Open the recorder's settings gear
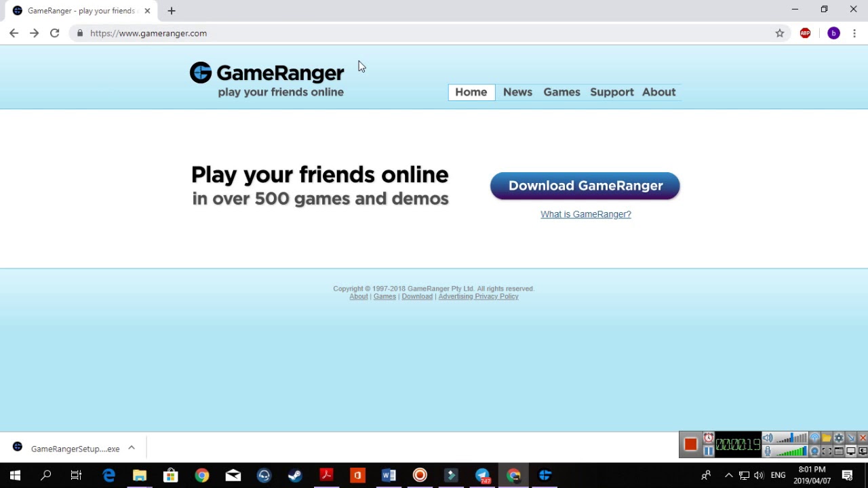 pos(839,438)
